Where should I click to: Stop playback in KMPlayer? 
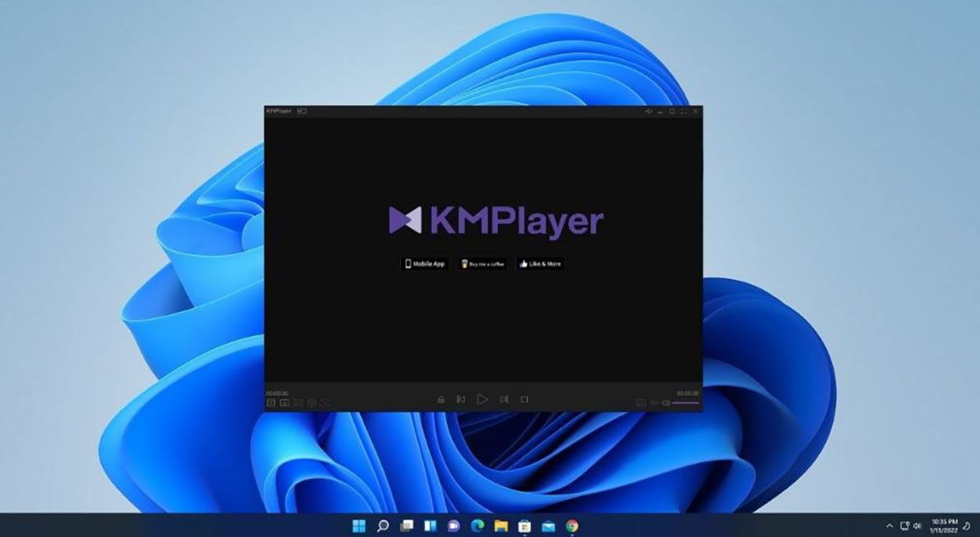527,400
